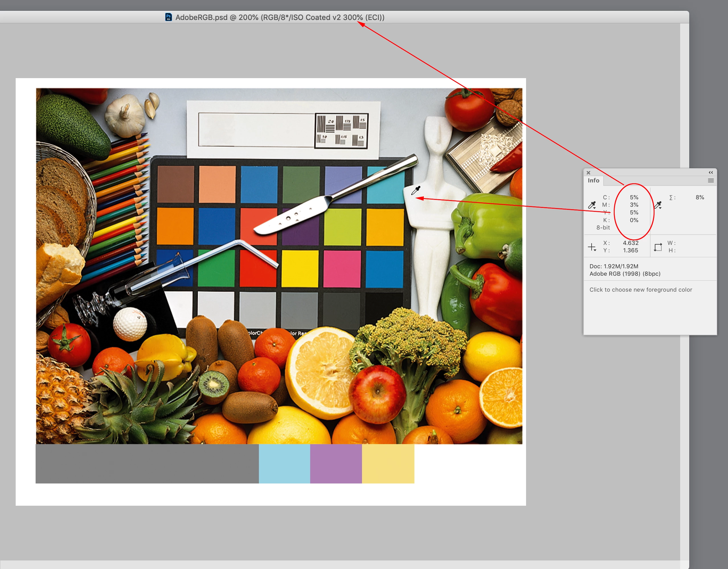
Task: Collapse the Info panel with double-arrow icon
Action: tap(711, 172)
